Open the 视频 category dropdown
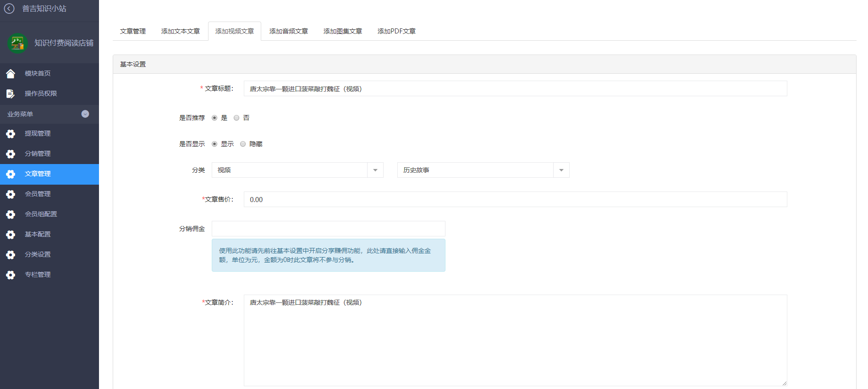Image resolution: width=868 pixels, height=389 pixels. coord(297,170)
